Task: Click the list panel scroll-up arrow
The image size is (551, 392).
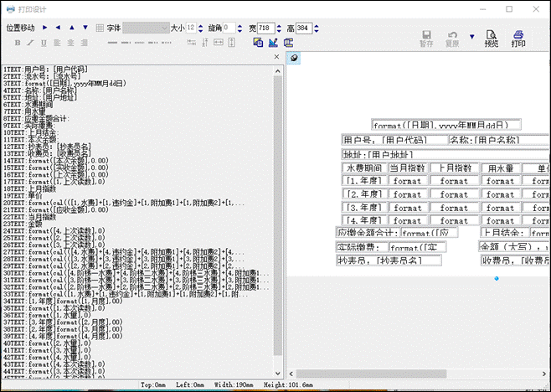Action: (x=278, y=71)
